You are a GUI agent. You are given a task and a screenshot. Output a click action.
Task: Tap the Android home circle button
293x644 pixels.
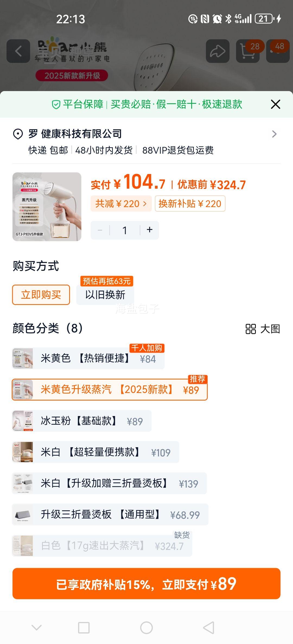pos(146,628)
